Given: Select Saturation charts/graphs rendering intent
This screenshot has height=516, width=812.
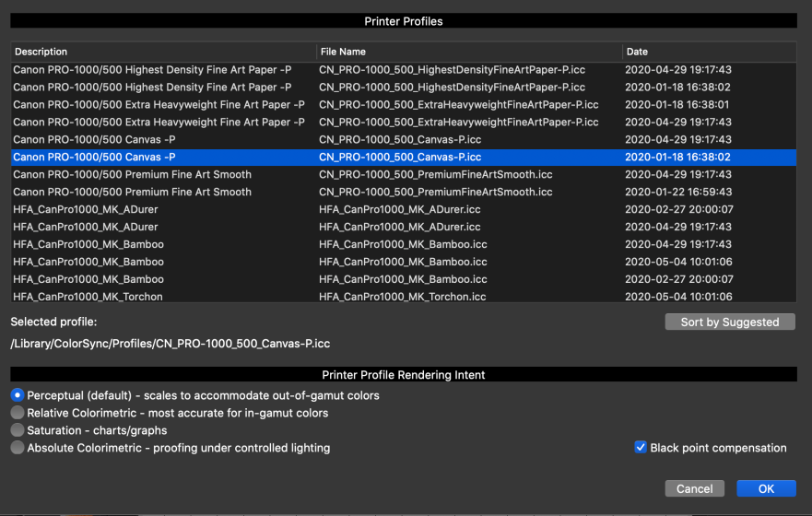Looking at the screenshot, I should pos(18,430).
